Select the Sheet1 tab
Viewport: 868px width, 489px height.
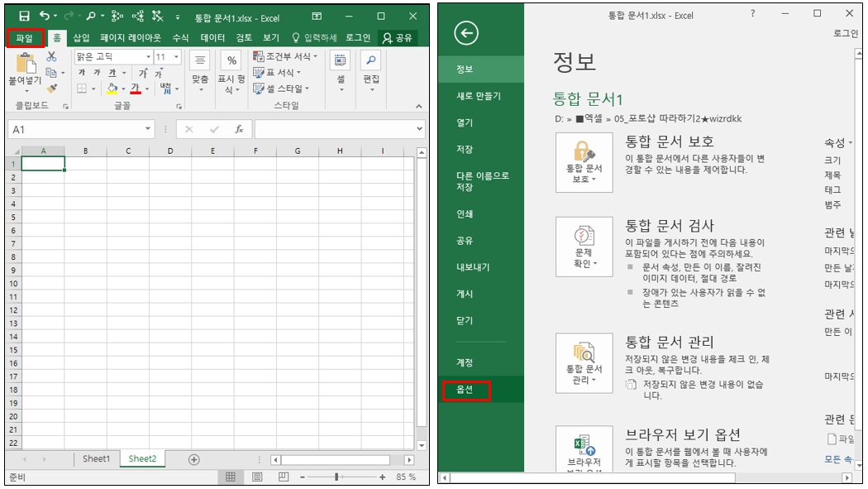pos(97,458)
